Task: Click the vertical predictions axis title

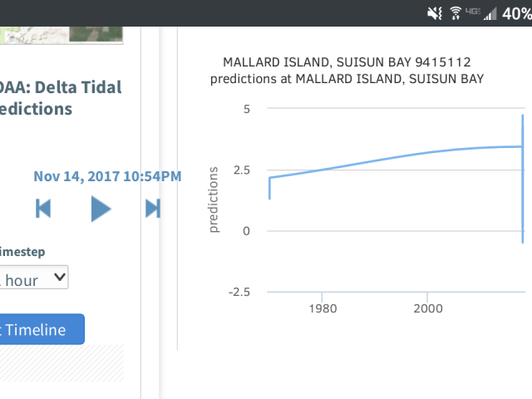Action: [214, 199]
